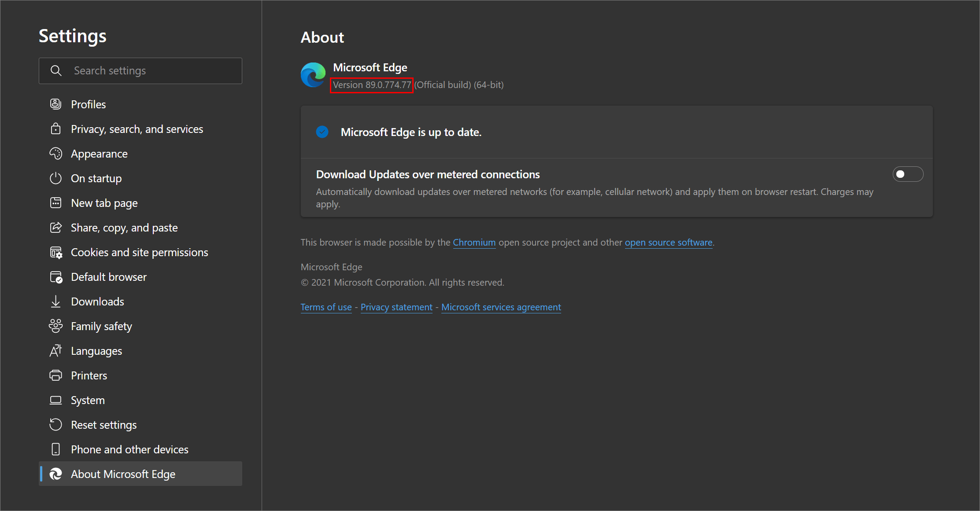Viewport: 980px width, 511px height.
Task: Open the Chromium project link
Action: click(474, 242)
